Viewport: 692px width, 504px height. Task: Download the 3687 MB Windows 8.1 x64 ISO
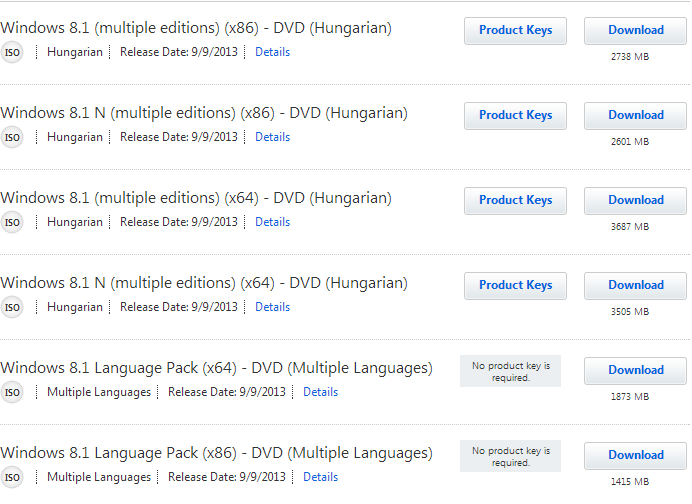636,201
